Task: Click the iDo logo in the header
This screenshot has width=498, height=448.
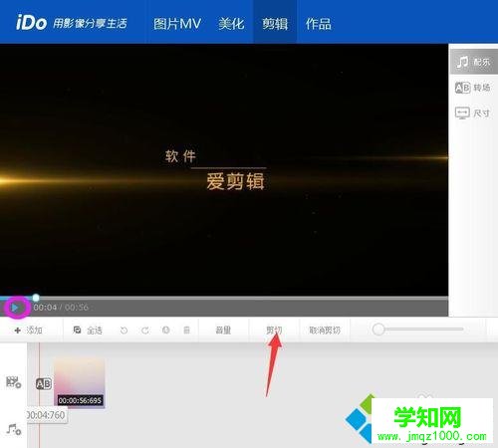Action: point(31,23)
